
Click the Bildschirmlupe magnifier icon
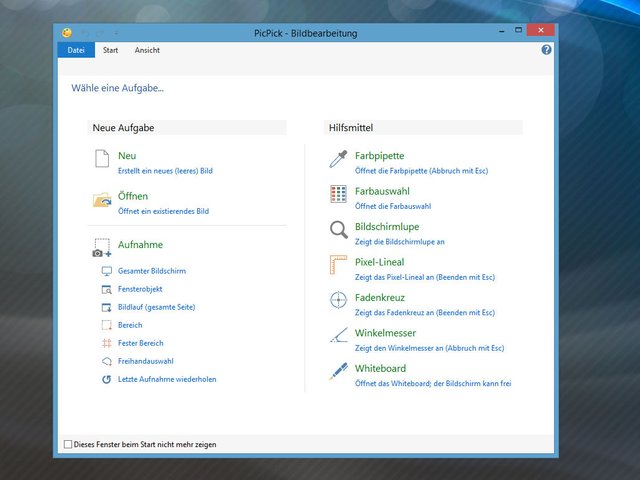(x=338, y=230)
